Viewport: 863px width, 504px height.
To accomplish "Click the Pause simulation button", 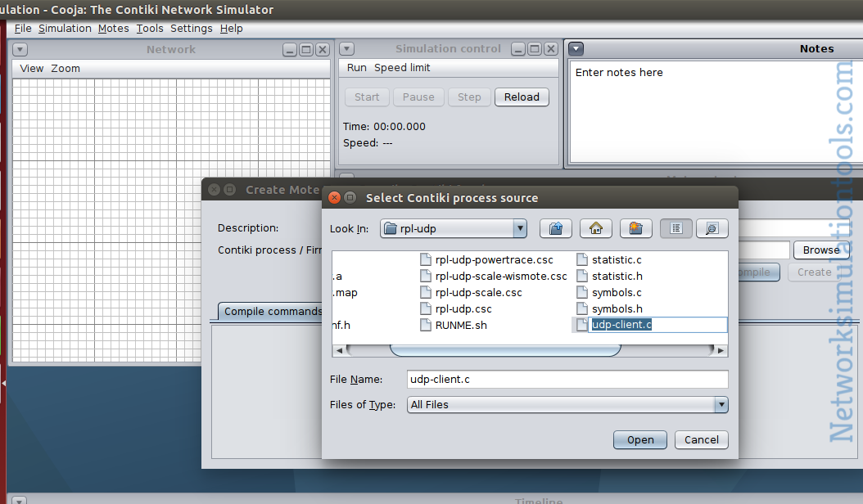I will (418, 97).
